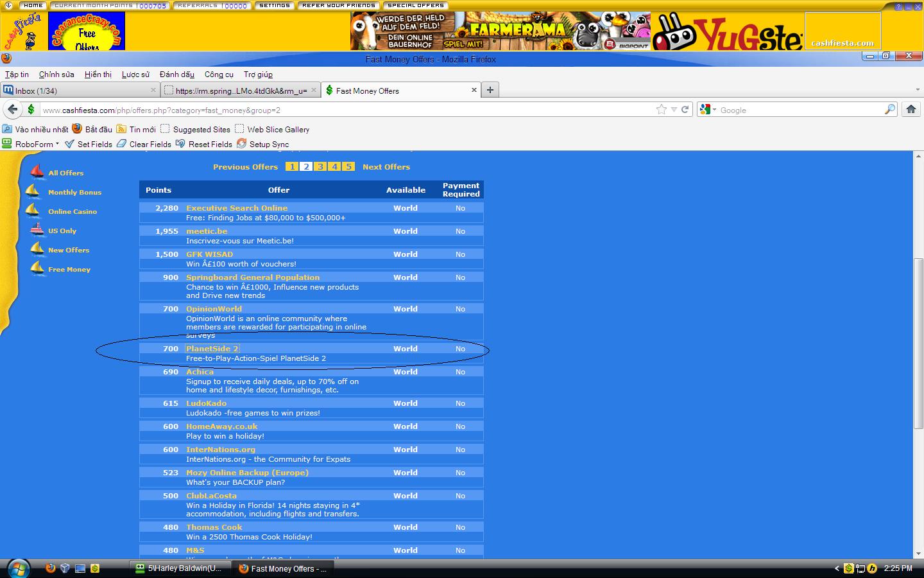
Task: Click the Windows Start orb
Action: coord(18,568)
